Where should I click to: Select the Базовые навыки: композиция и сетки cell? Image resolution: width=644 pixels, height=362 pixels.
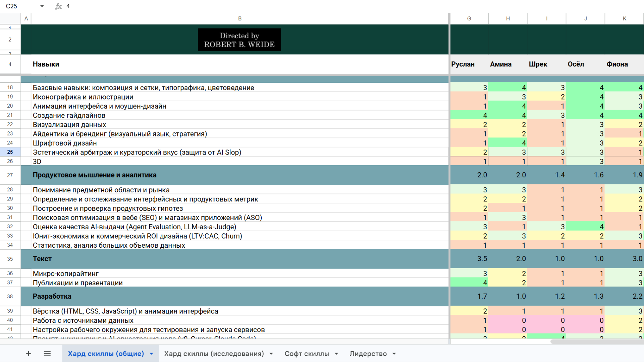[240, 88]
